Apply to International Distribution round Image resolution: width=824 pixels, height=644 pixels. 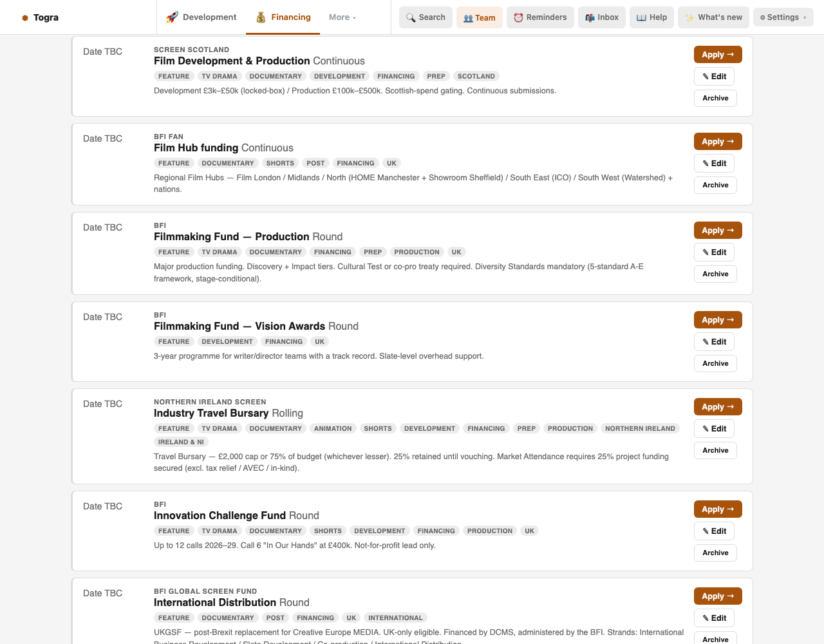tap(718, 596)
